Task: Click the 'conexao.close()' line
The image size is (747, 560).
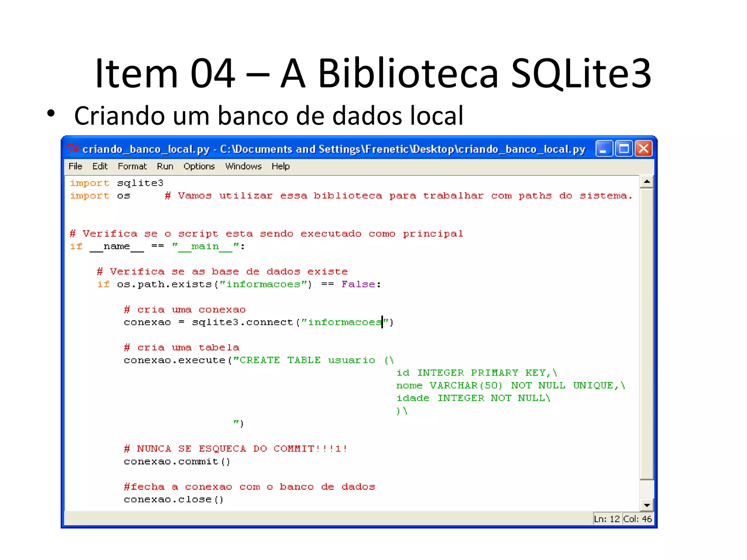Action: click(174, 499)
